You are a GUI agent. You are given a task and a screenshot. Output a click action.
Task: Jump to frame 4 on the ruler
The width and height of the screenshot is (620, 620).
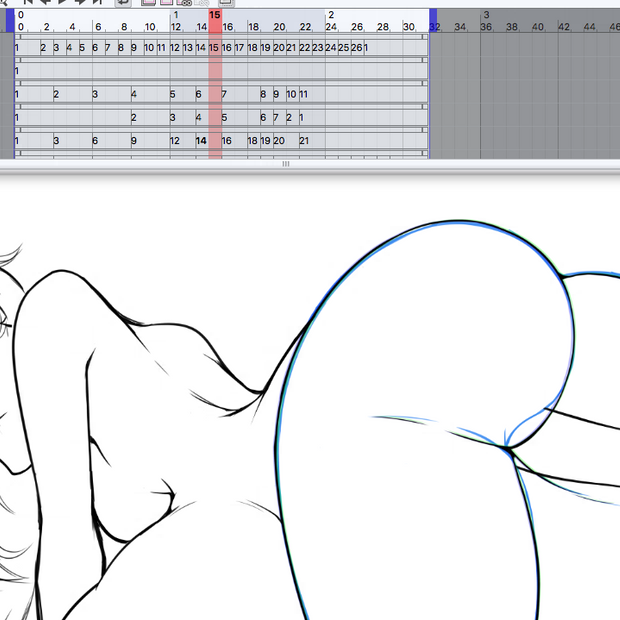pyautogui.click(x=72, y=27)
